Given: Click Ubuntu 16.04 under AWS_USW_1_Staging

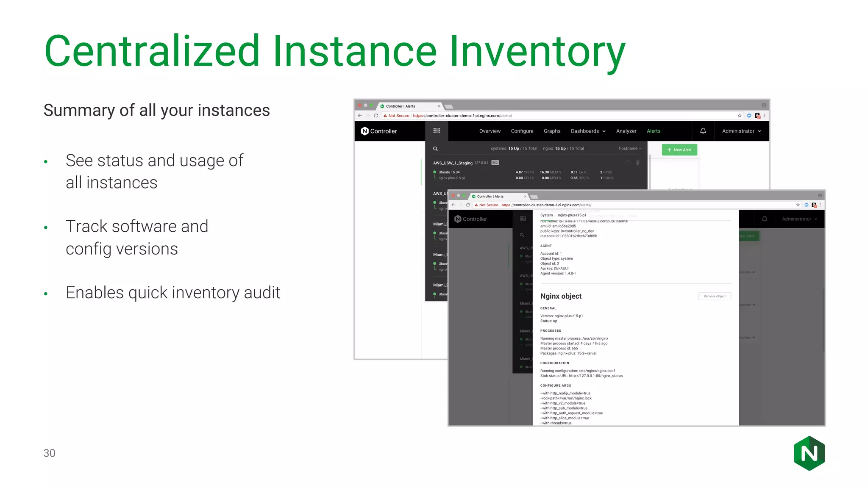Looking at the screenshot, I should 449,172.
